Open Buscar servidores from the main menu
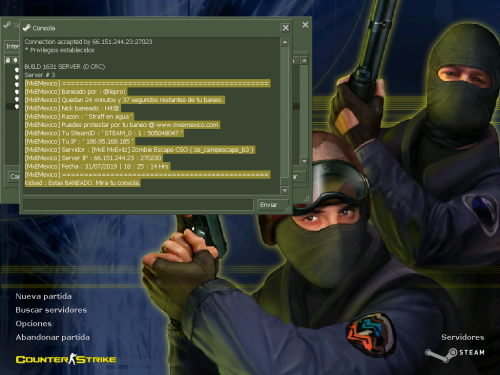Viewport: 500px width, 375px height. (51, 310)
